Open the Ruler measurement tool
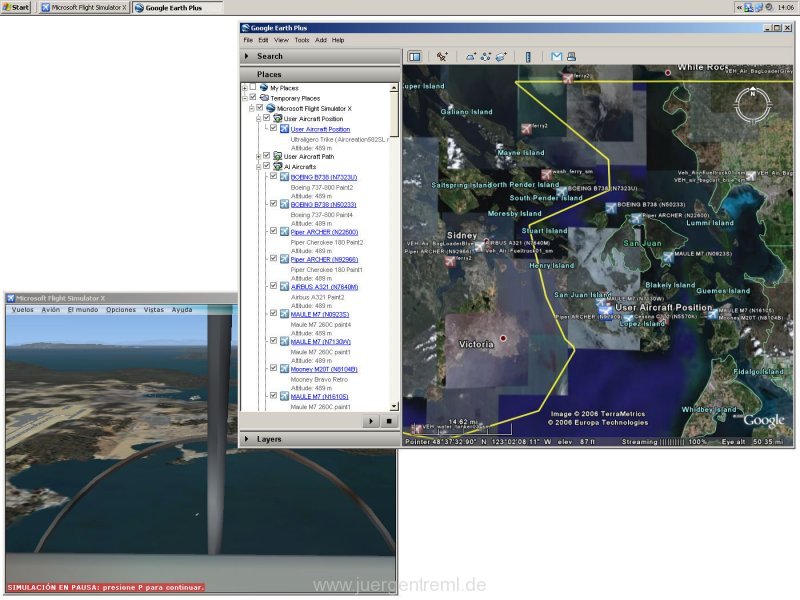 click(528, 57)
